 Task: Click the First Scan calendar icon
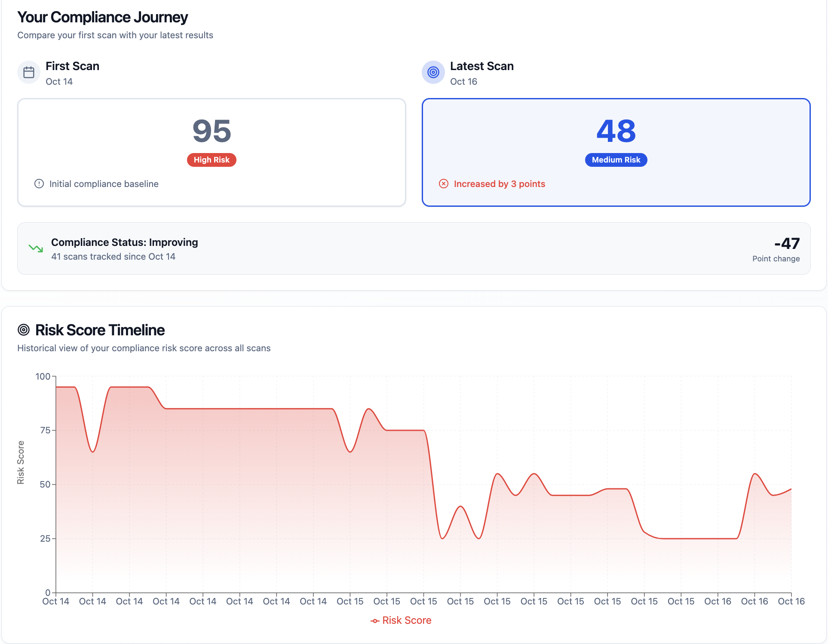(29, 72)
